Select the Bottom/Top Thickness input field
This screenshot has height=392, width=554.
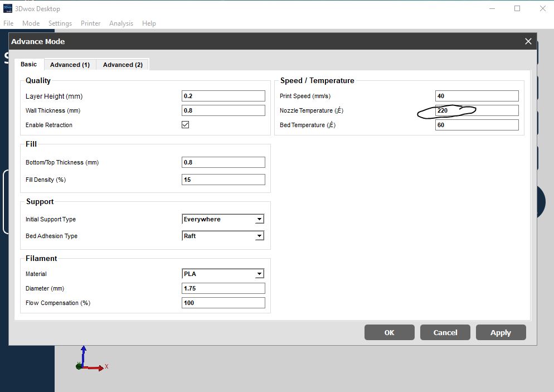coord(223,162)
